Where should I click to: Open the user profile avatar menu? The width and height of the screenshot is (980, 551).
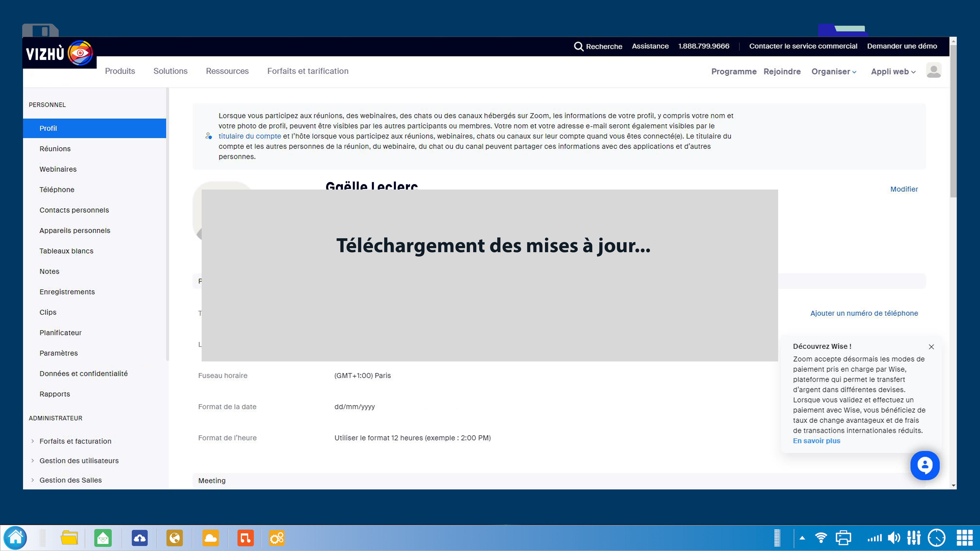[x=933, y=71]
